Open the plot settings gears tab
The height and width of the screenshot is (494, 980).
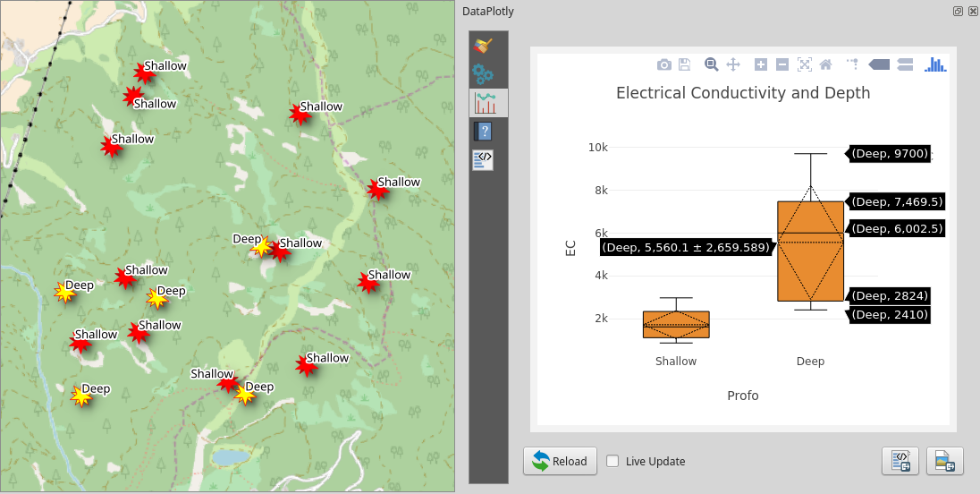pyautogui.click(x=483, y=74)
